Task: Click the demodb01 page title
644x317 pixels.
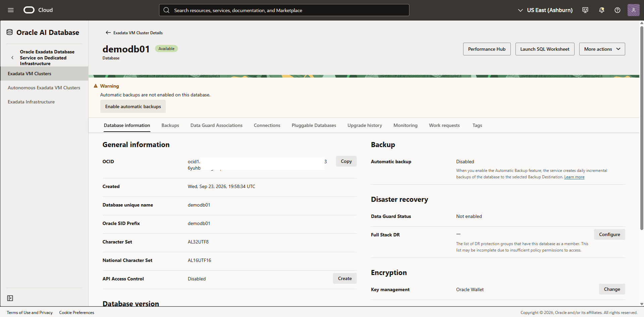Action: coord(126,49)
